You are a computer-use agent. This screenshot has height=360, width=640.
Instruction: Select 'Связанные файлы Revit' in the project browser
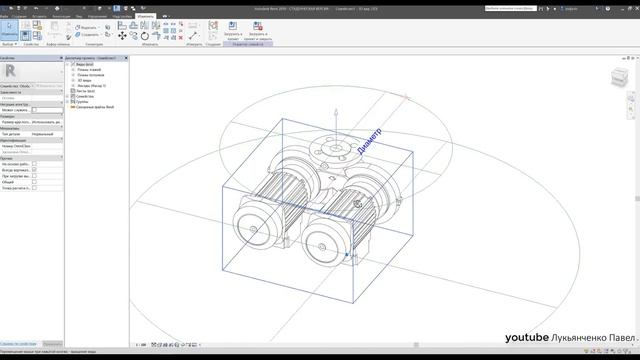(x=95, y=107)
